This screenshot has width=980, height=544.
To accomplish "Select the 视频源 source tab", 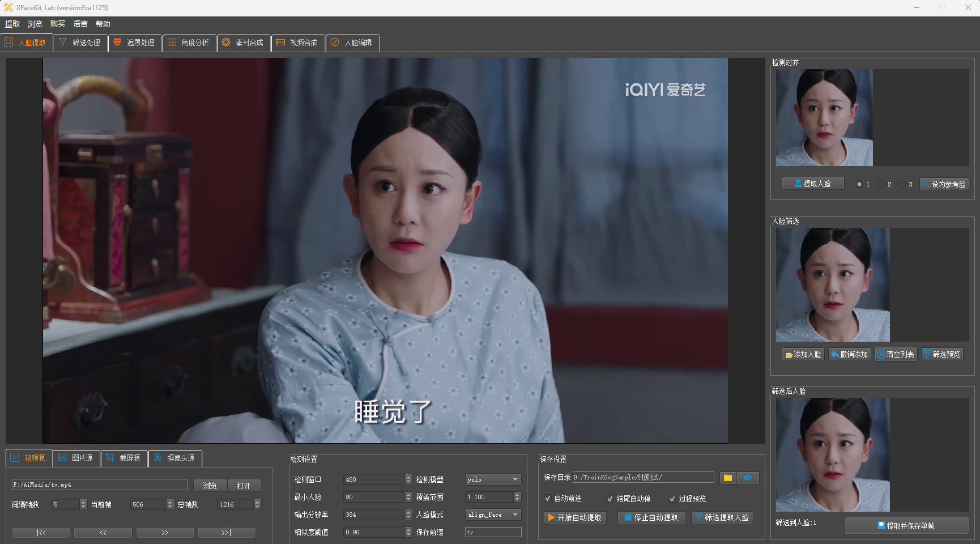I will pos(29,458).
